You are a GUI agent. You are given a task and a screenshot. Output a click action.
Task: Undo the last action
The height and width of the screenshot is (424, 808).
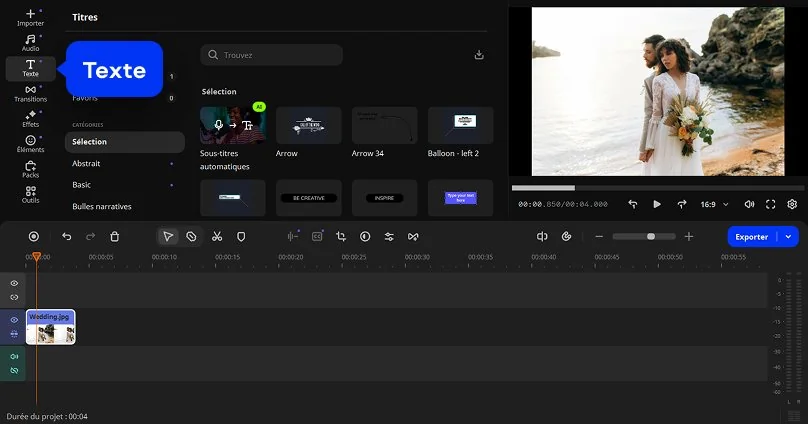pos(67,237)
